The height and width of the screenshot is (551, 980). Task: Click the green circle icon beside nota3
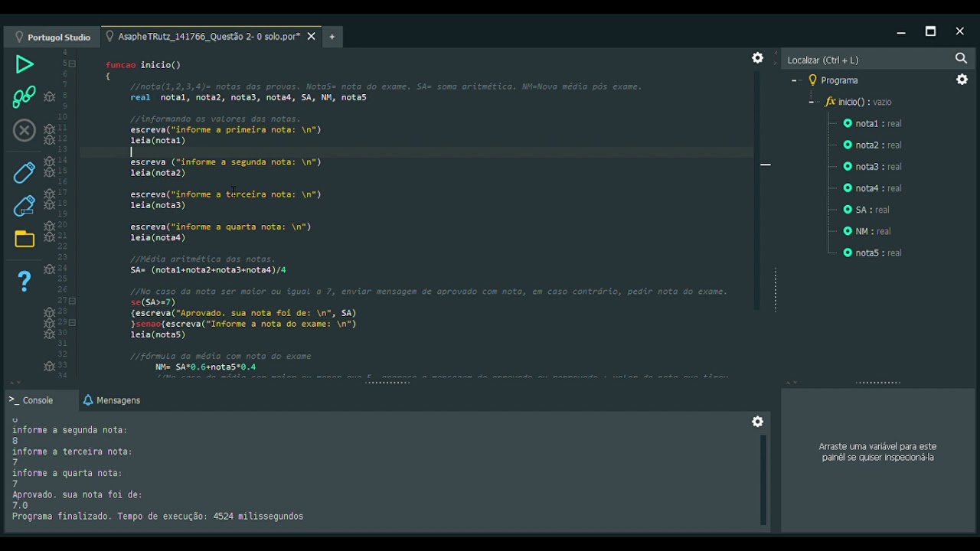848,166
